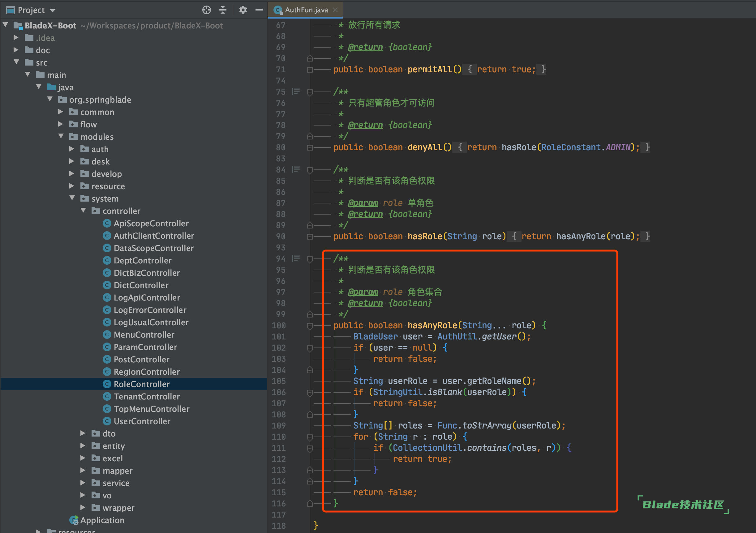This screenshot has height=533, width=756.
Task: Click the highlighted RoleController class icon
Action: 107,384
